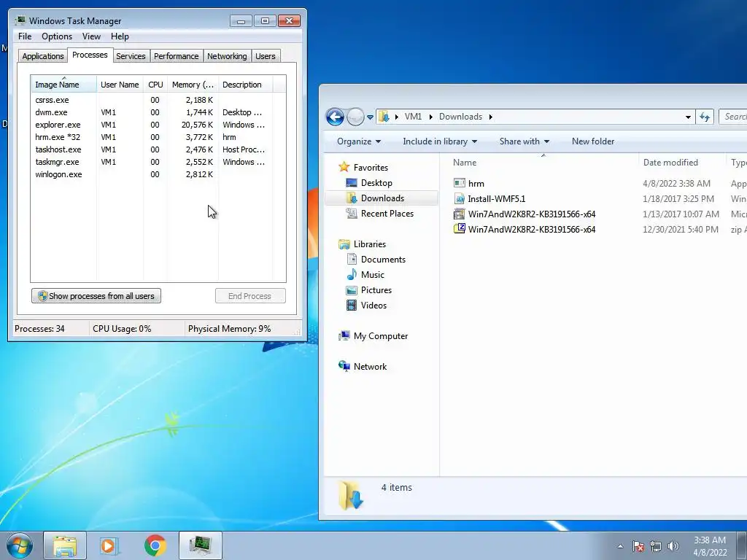Open the Include in library dropdown
This screenshot has width=747, height=560.
[x=440, y=141]
